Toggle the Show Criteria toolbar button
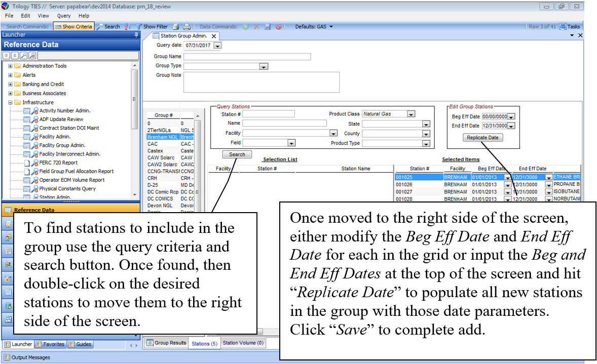This screenshot has width=597, height=364. click(x=73, y=26)
